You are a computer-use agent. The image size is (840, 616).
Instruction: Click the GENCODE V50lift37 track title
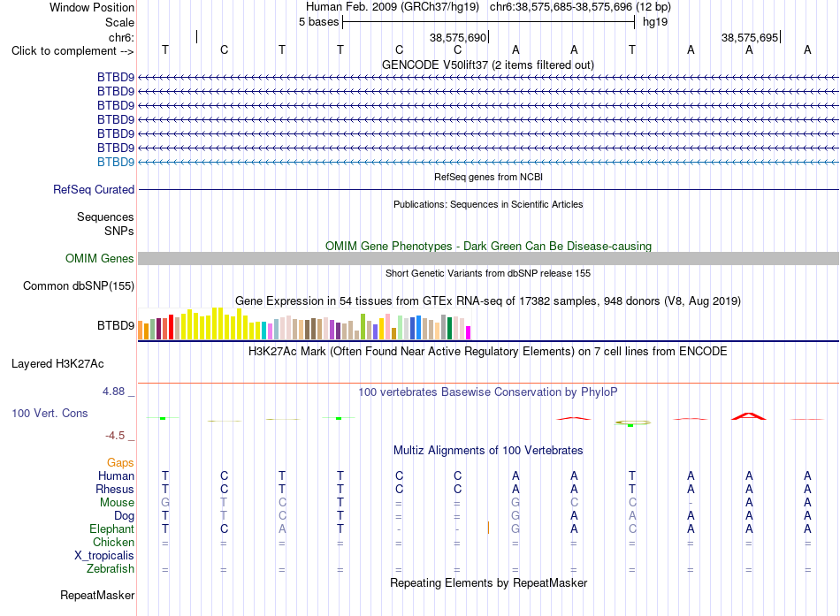(x=487, y=65)
